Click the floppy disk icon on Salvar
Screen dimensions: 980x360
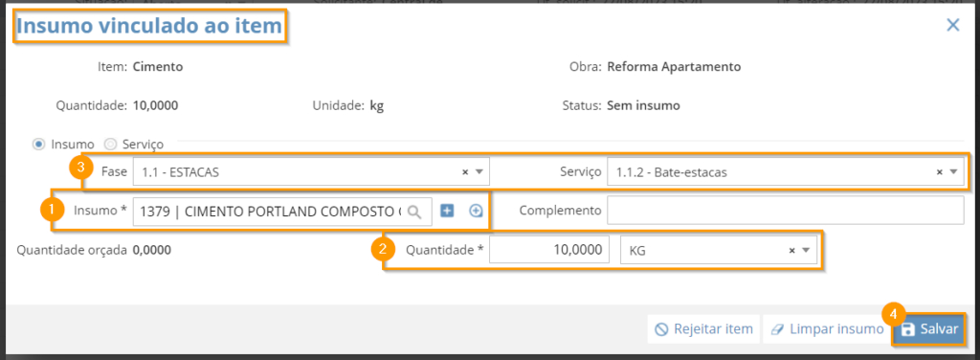click(x=909, y=329)
